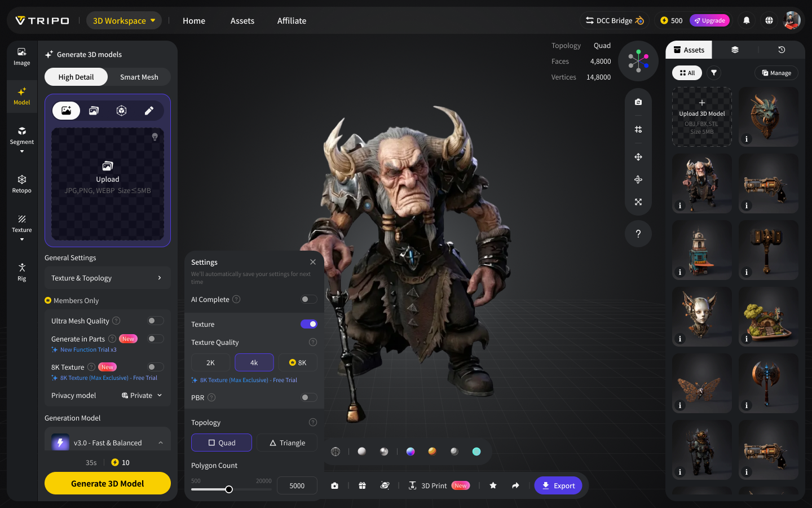Open the Segment tool in sidebar
The width and height of the screenshot is (812, 508).
click(21, 139)
